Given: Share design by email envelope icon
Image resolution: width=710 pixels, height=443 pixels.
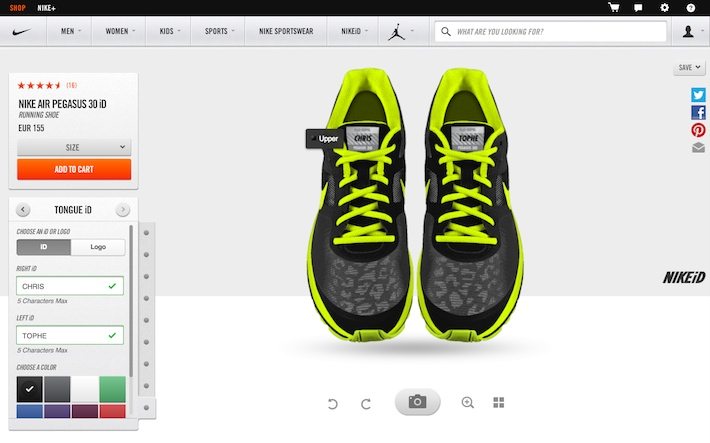Looking at the screenshot, I should (x=698, y=147).
